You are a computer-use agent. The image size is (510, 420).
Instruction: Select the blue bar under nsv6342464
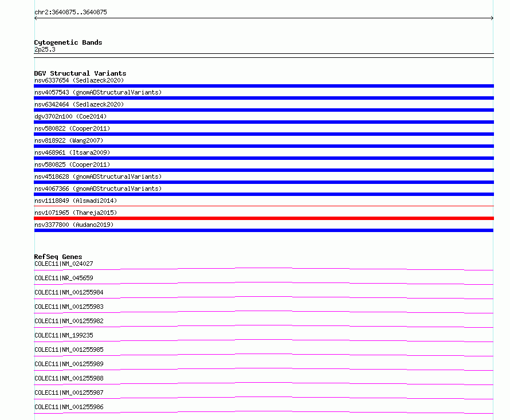click(264, 110)
